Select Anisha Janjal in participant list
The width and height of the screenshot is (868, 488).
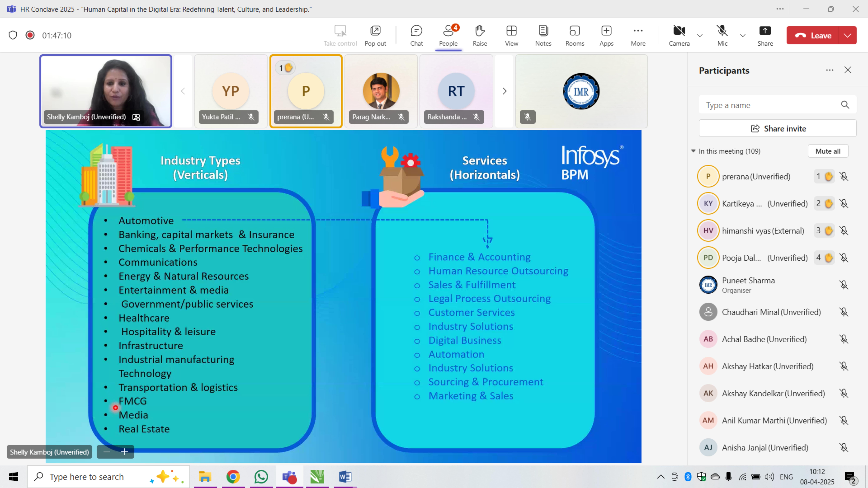(775, 448)
